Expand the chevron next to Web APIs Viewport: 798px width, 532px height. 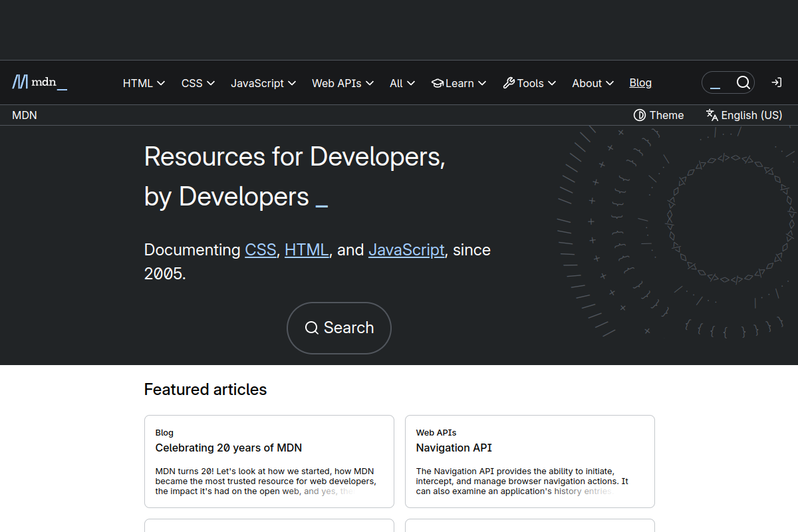pos(370,83)
